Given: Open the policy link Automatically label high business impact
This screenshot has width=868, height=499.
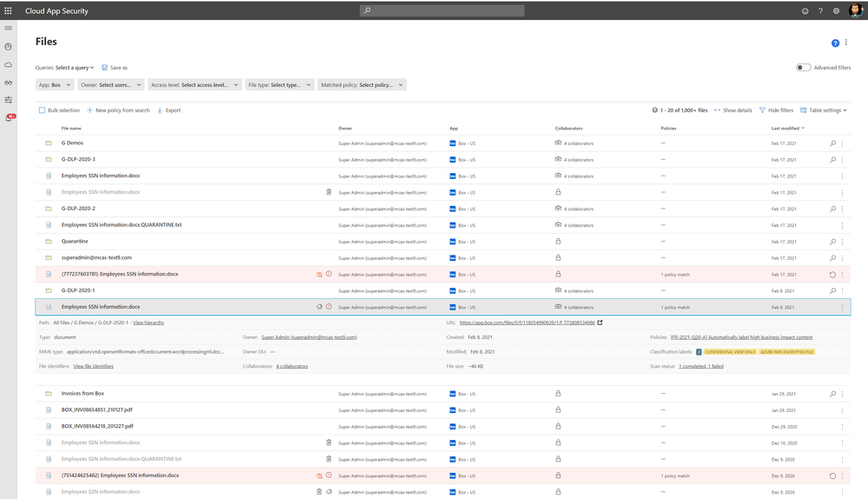Looking at the screenshot, I should (x=741, y=336).
